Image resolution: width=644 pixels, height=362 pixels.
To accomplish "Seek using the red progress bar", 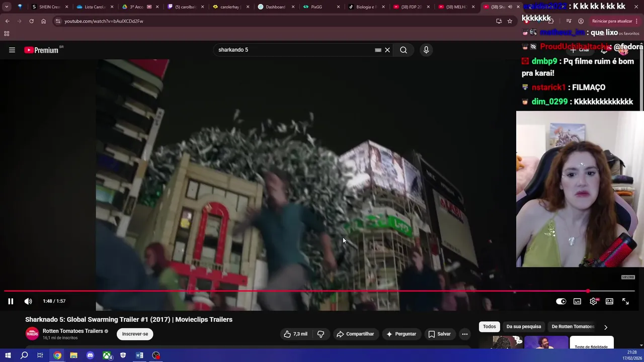I will tap(319, 291).
